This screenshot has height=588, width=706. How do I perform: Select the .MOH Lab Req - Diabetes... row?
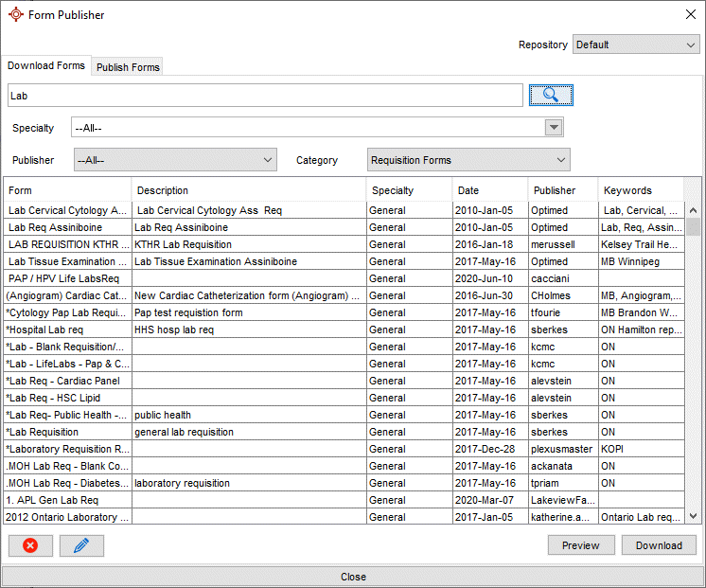coord(344,483)
